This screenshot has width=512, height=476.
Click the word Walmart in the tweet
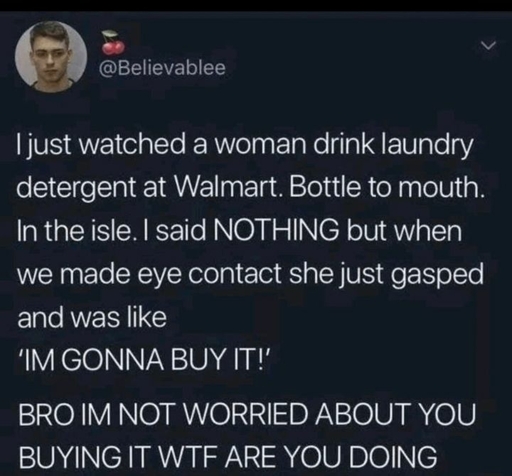228,188
